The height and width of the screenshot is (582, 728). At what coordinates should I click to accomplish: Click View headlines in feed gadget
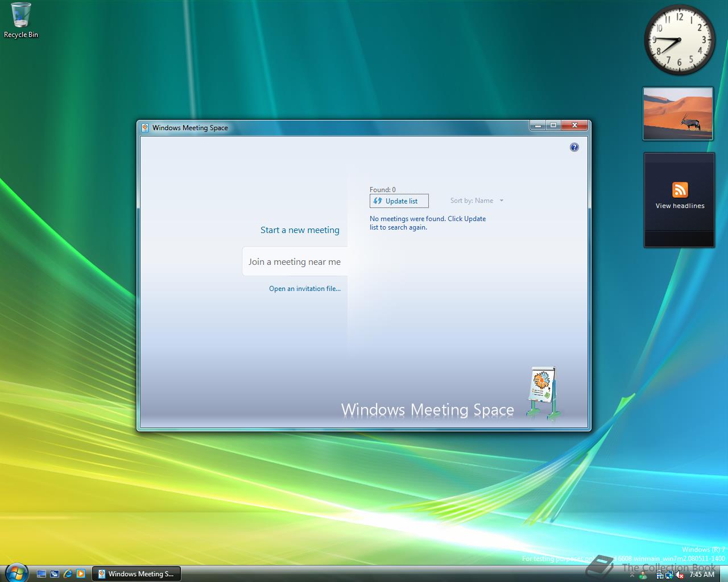(x=680, y=206)
